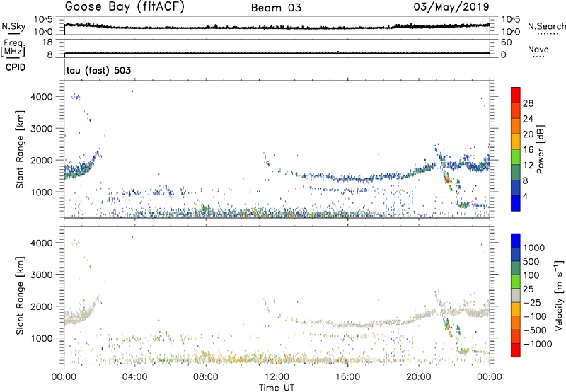Click the "CPID" row label
The width and height of the screenshot is (566, 392).
16,67
